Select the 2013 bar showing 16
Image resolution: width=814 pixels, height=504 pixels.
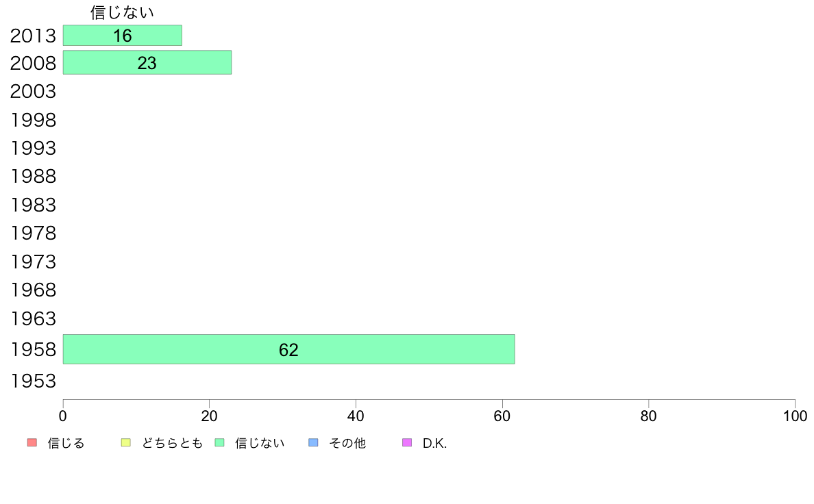(x=123, y=36)
